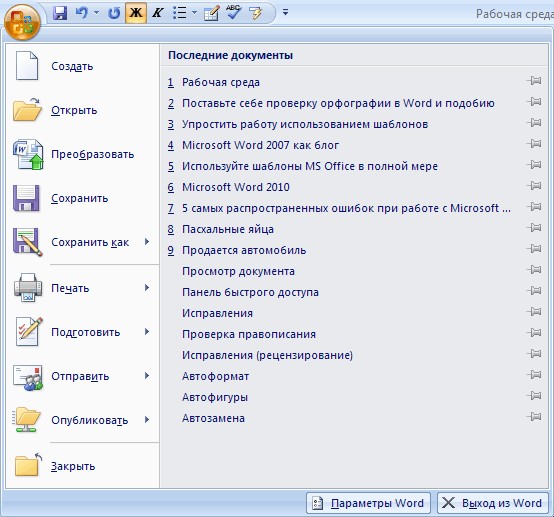
Task: Expand the Опубликовать submenu arrow
Action: 147,420
